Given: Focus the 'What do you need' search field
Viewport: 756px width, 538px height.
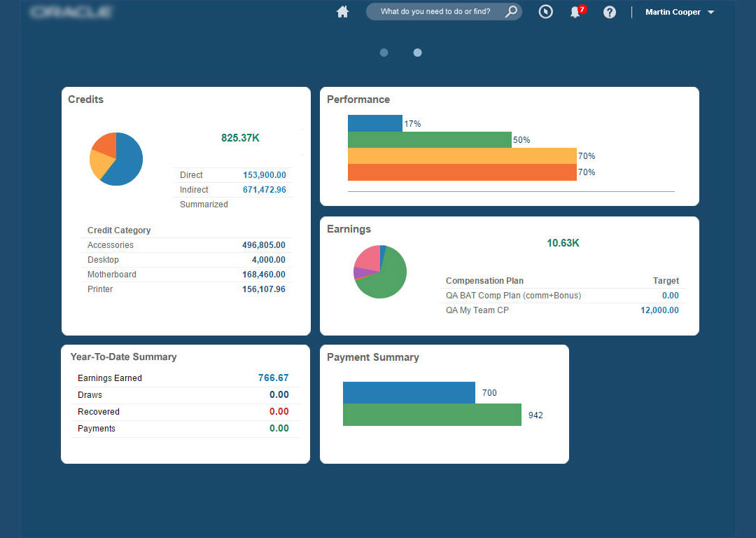Looking at the screenshot, I should [435, 12].
